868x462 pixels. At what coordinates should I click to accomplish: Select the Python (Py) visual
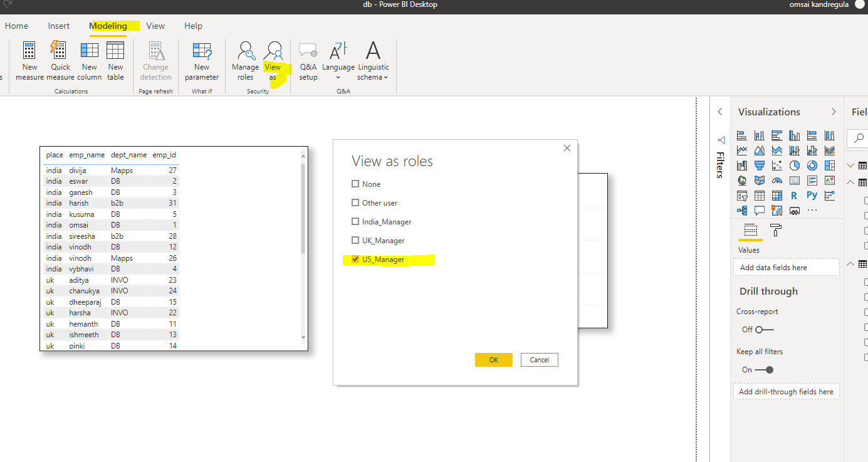pos(812,195)
